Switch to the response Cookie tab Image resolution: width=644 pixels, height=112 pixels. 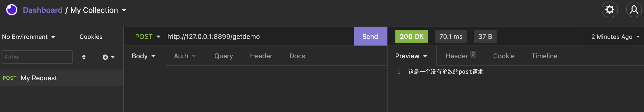point(504,56)
